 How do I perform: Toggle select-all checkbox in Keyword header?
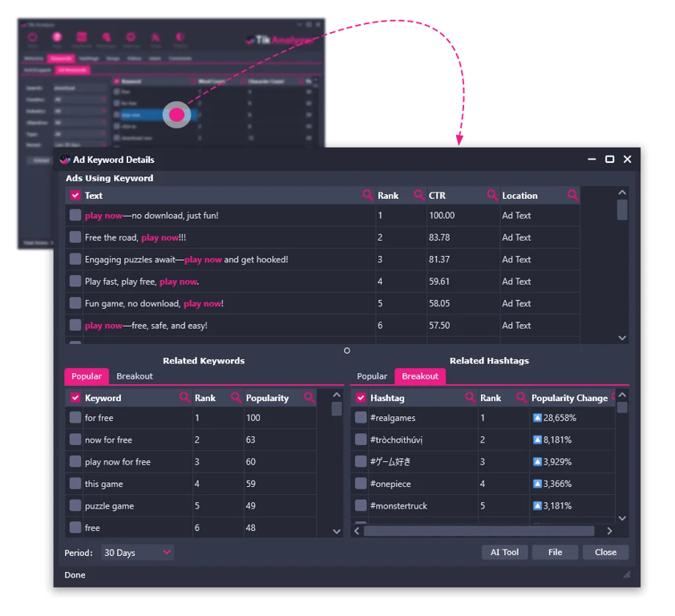(75, 398)
